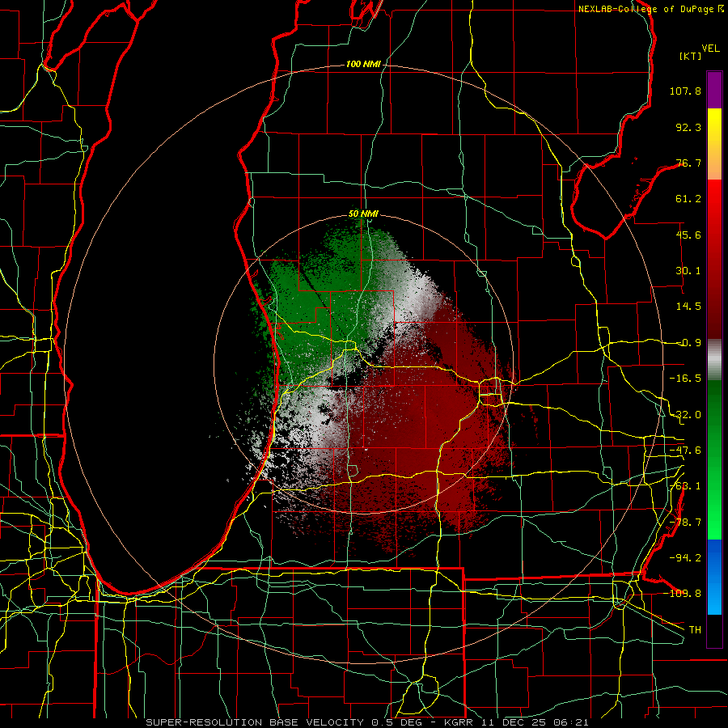Select the -16.5 legend value
The width and height of the screenshot is (728, 728).
click(685, 379)
